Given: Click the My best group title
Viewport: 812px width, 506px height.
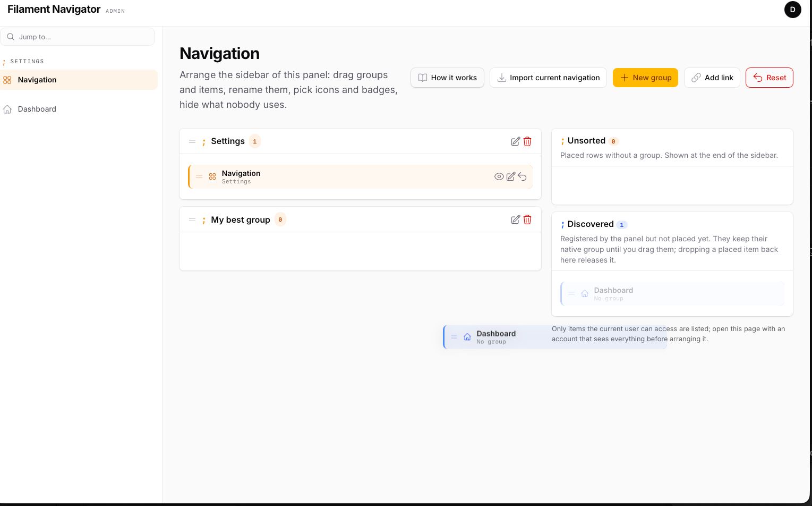Looking at the screenshot, I should click(x=241, y=220).
